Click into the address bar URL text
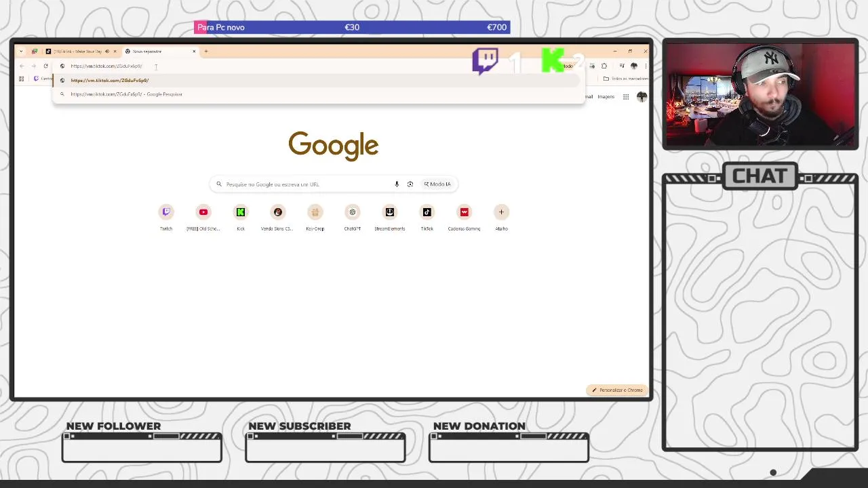This screenshot has width=868, height=488. [x=106, y=66]
